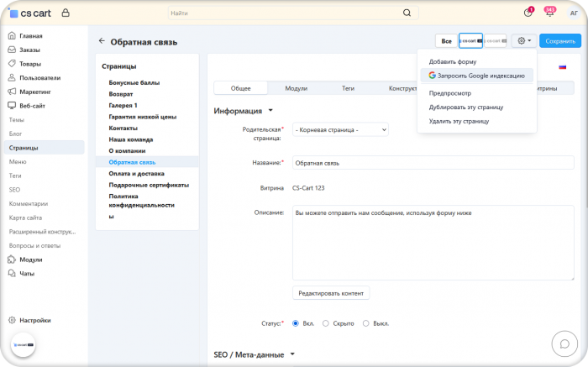Click the lock icon beside logo
This screenshot has width=588, height=367.
(66, 13)
